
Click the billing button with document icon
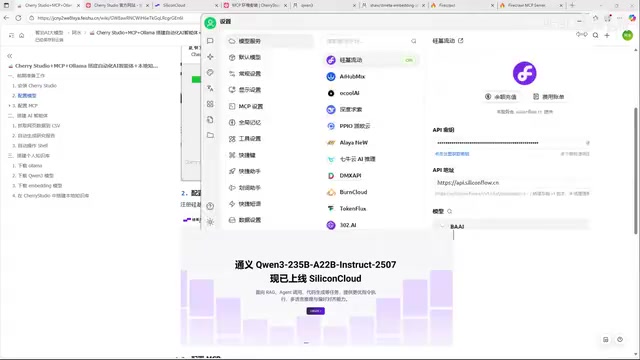(549, 97)
